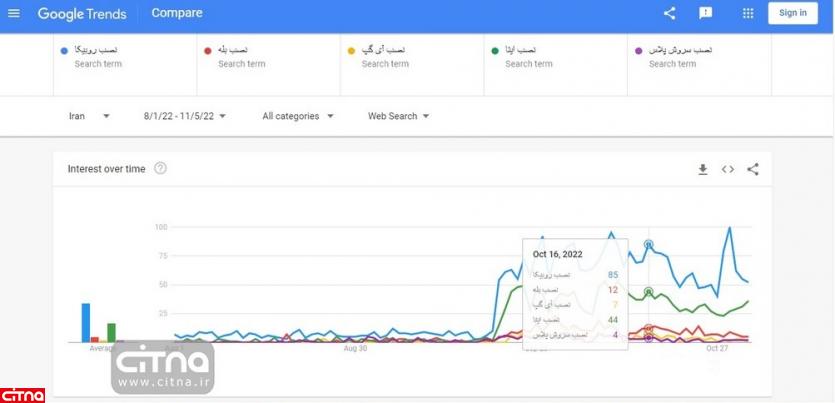Download the Interest over time chart data
The width and height of the screenshot is (835, 403).
click(703, 169)
